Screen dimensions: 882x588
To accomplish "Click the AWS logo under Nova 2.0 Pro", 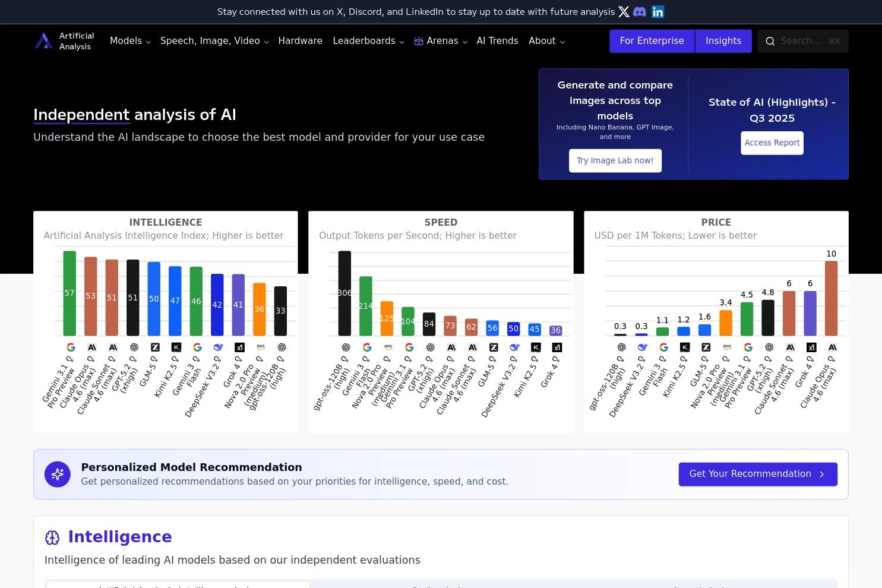I will [x=260, y=347].
